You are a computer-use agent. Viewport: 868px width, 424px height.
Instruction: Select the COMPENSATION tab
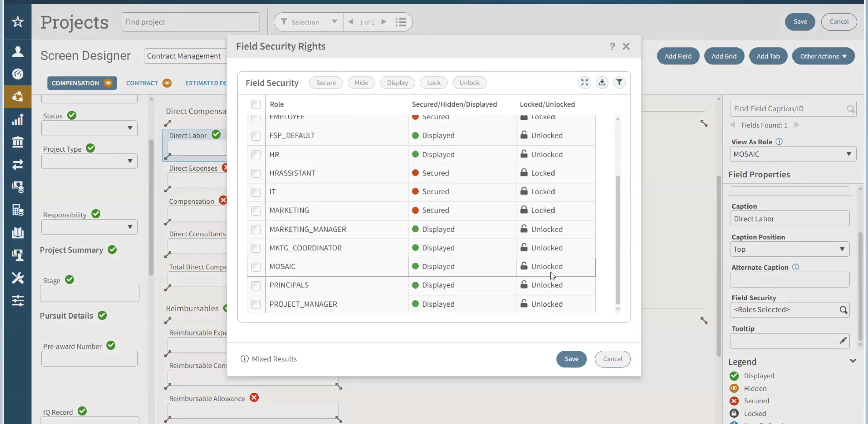pyautogui.click(x=76, y=83)
